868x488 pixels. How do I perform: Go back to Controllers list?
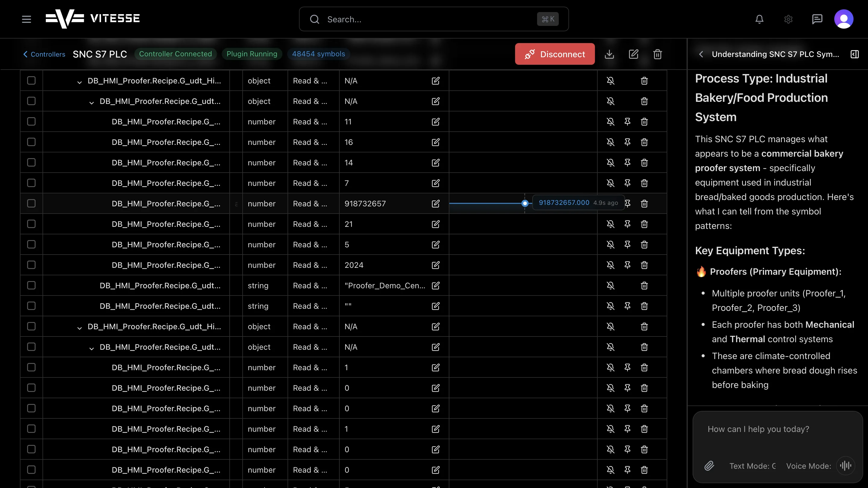(x=44, y=54)
